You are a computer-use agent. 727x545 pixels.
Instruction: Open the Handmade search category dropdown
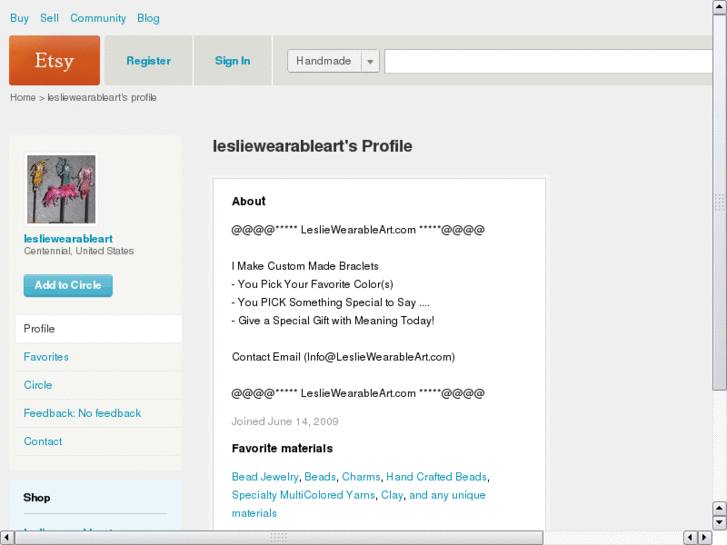tap(333, 61)
